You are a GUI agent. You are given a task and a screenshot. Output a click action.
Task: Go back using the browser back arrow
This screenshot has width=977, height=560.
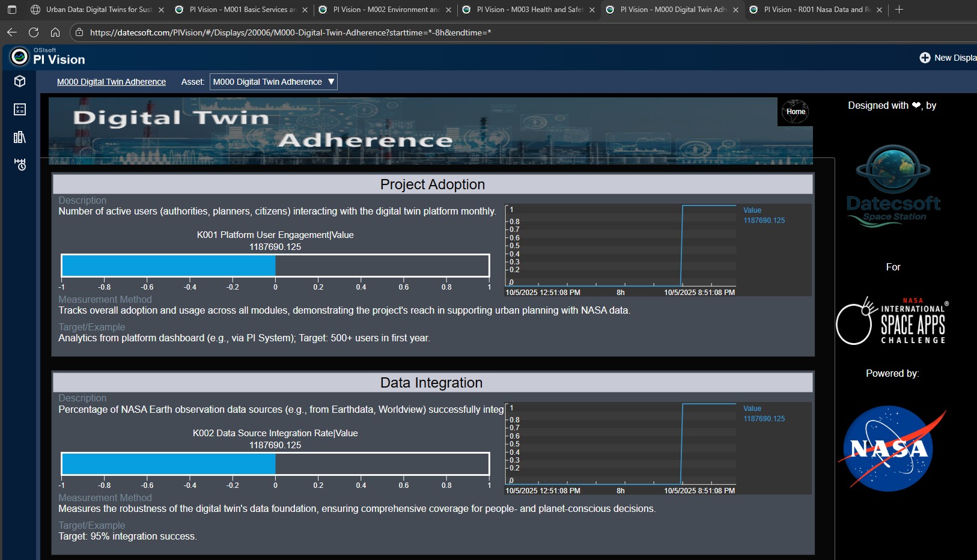point(12,32)
